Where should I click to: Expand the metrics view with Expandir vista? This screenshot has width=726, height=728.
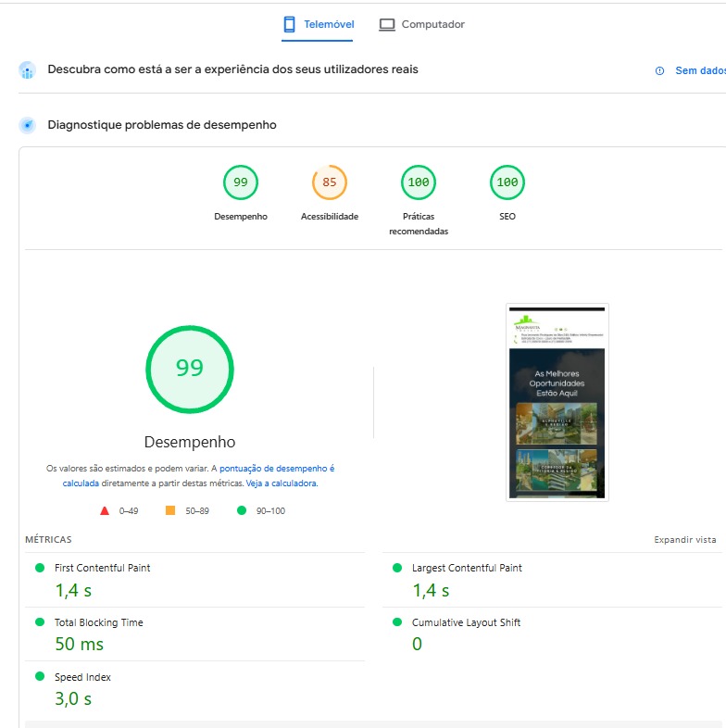pyautogui.click(x=684, y=539)
